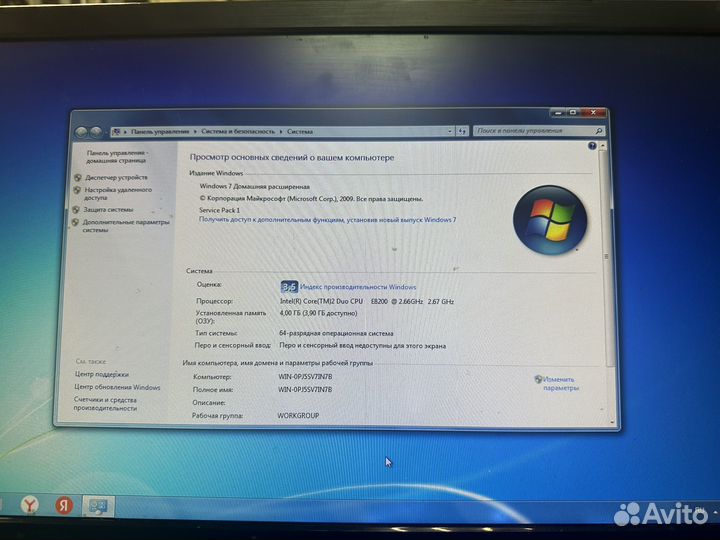Open address bar history dropdown arrow

pos(450,131)
